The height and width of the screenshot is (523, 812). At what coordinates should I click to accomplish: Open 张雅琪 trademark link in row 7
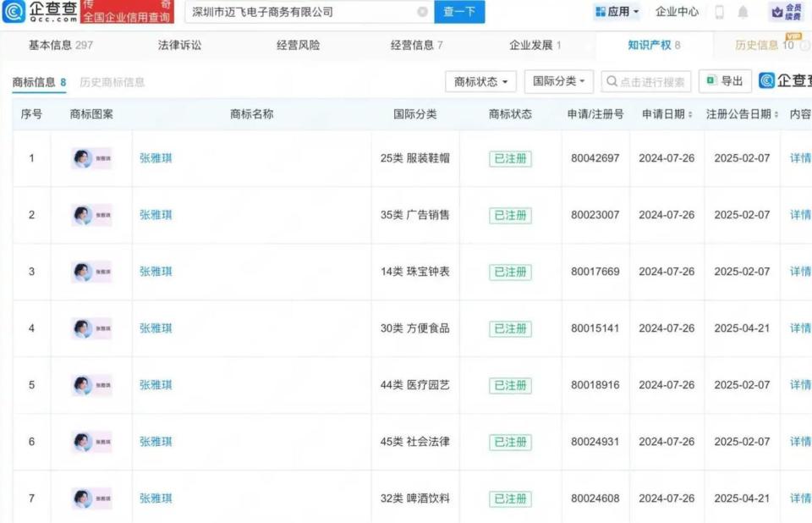156,498
